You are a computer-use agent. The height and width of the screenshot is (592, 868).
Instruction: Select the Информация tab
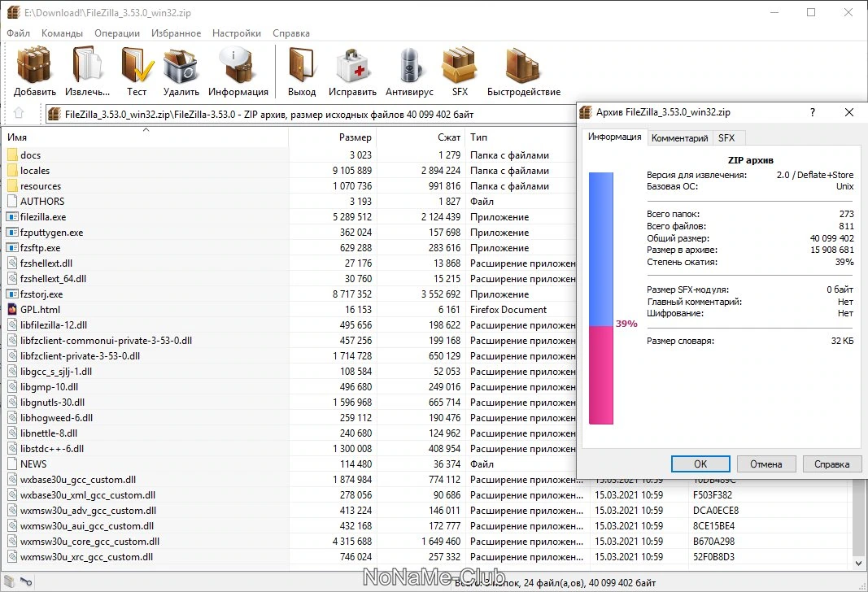pos(614,137)
